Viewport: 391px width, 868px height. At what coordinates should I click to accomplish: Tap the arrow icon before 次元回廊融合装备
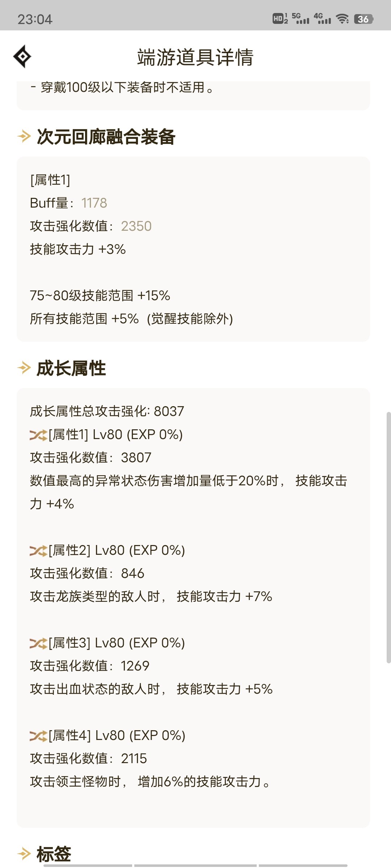(x=24, y=136)
